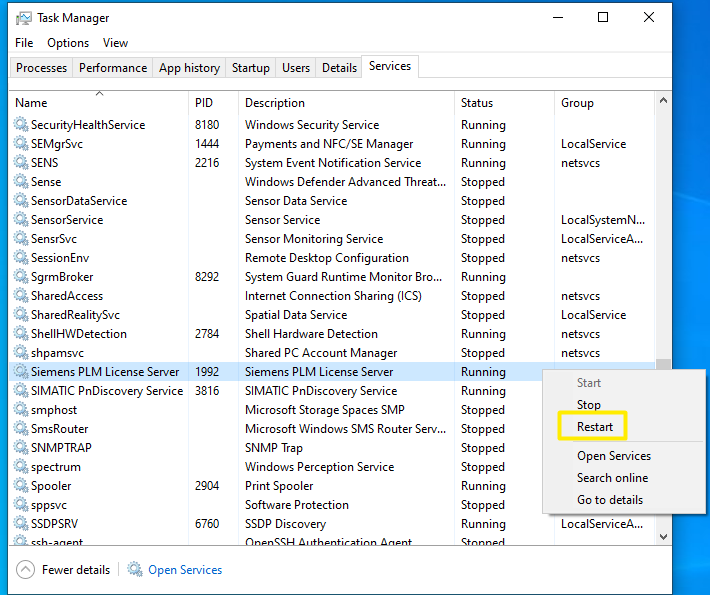
Task: Click the gear icon beside ShellHWDetection
Action: coord(21,334)
